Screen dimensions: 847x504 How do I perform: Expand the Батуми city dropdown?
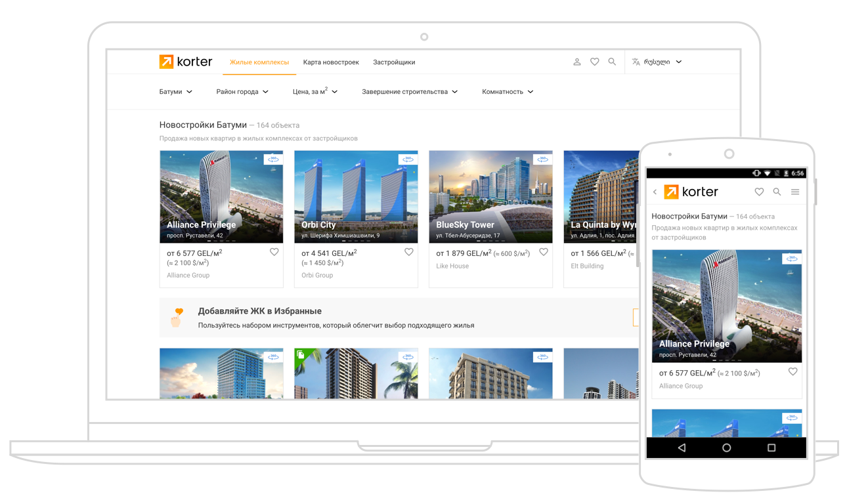coord(175,92)
